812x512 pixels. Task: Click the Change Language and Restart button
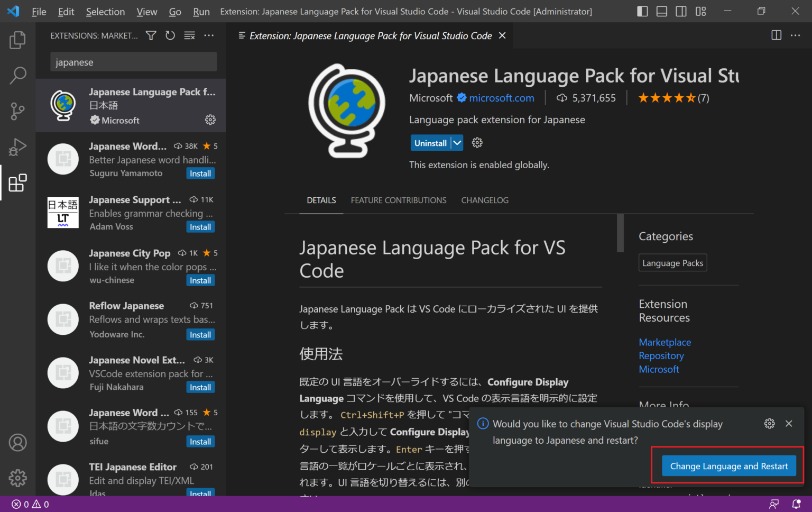click(x=728, y=466)
